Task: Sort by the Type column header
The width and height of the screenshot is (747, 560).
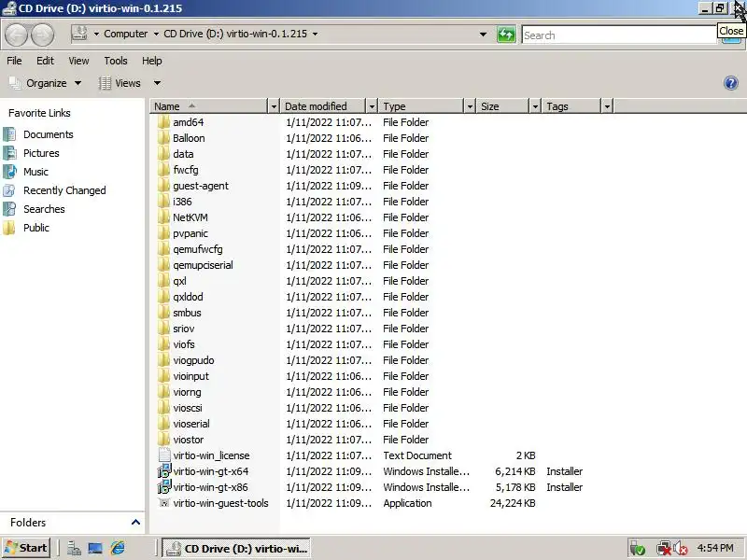Action: 422,106
